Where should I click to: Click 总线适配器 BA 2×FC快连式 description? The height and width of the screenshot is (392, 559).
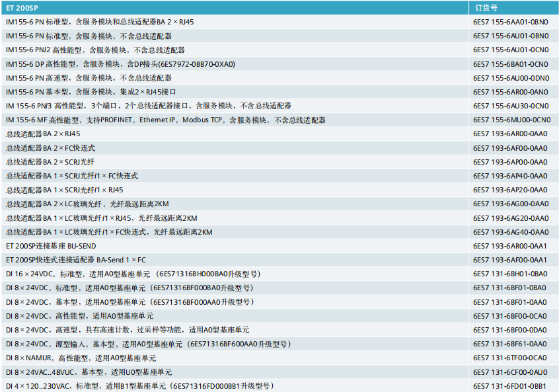(x=51, y=148)
